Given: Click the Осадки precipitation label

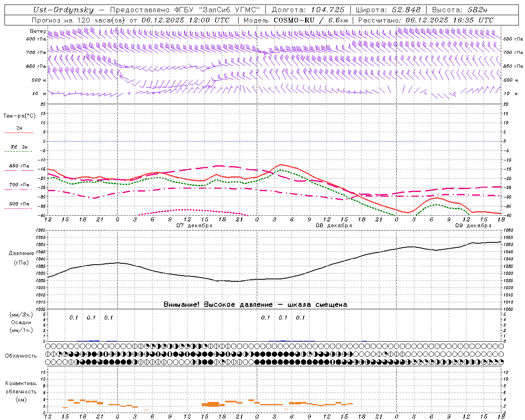Looking at the screenshot, I should tap(21, 322).
